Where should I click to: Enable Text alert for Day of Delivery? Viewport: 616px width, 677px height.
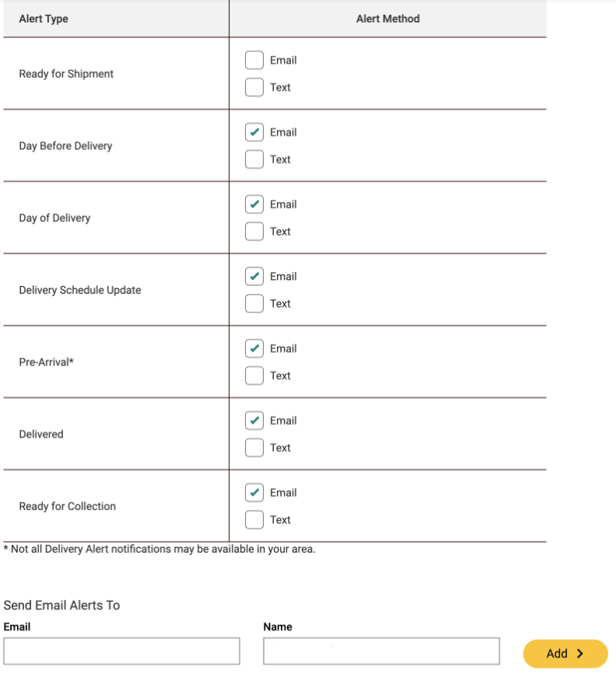(x=254, y=232)
